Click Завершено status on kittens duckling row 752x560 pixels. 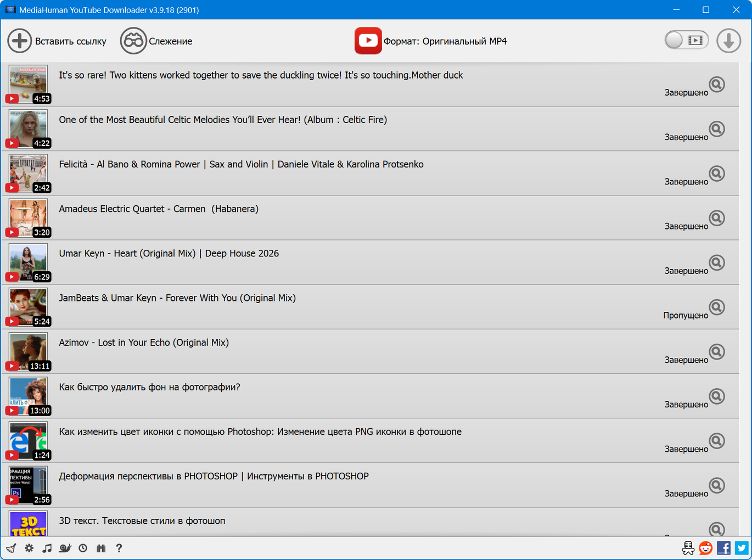pos(686,93)
